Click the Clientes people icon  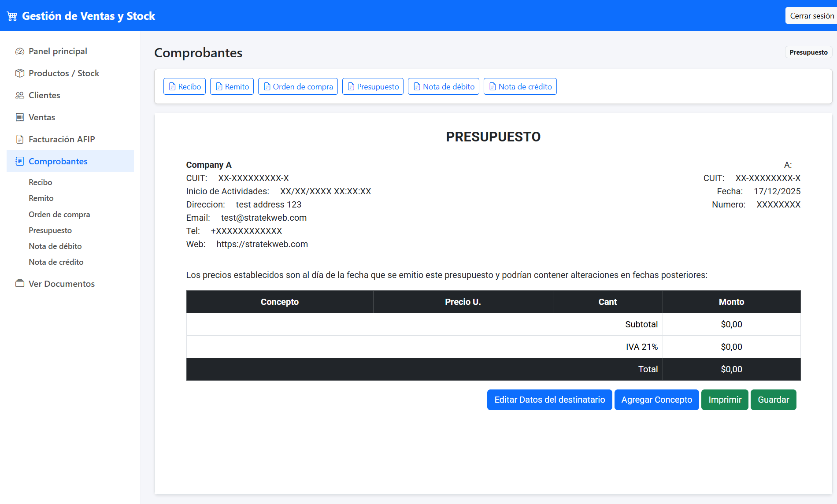click(19, 95)
